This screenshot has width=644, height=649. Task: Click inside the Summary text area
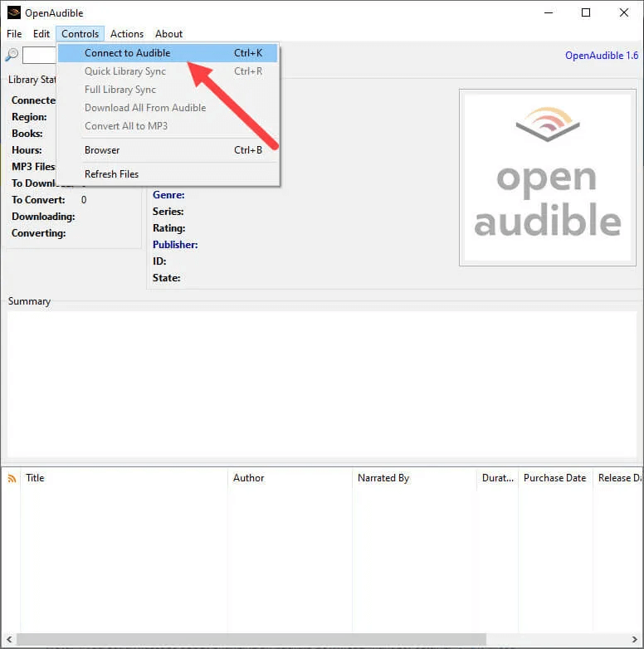pos(321,383)
